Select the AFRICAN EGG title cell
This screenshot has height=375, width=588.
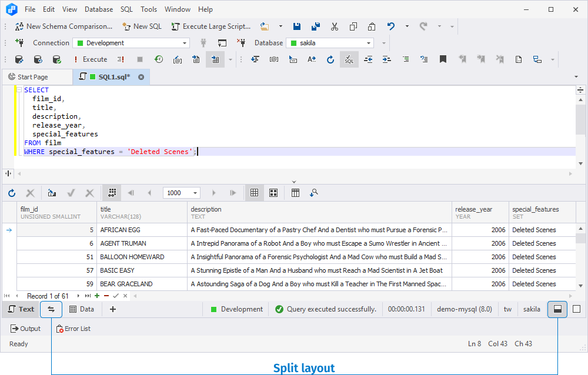tap(142, 230)
